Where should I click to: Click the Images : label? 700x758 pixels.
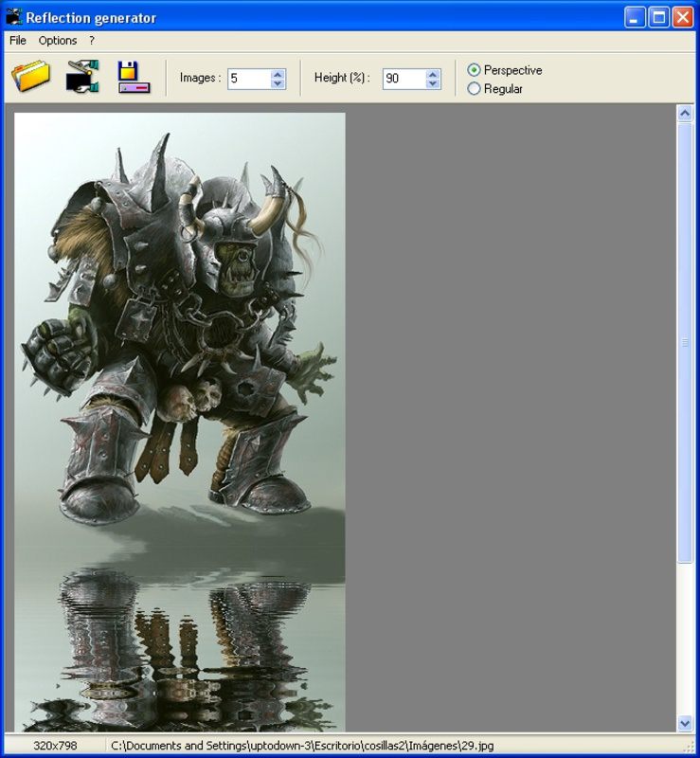[200, 78]
